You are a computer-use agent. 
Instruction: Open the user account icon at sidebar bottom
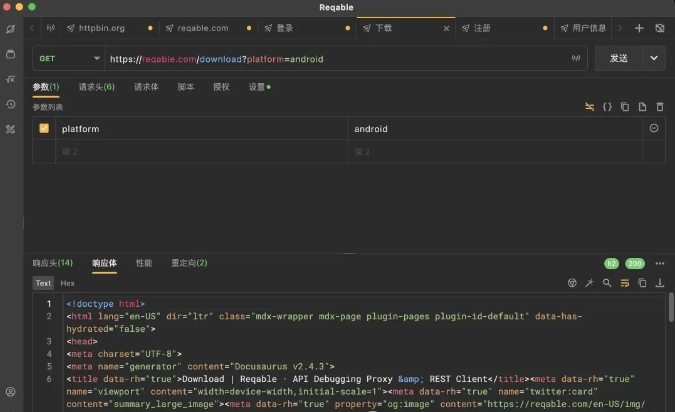[x=10, y=392]
